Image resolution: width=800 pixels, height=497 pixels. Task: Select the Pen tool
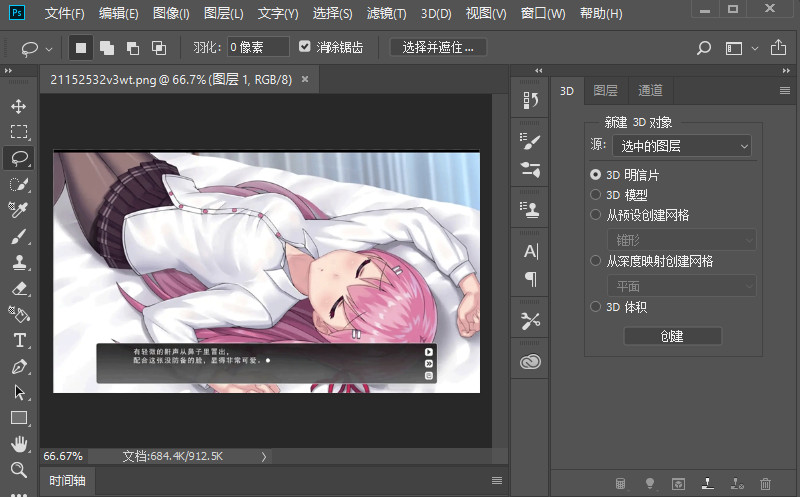[x=19, y=366]
